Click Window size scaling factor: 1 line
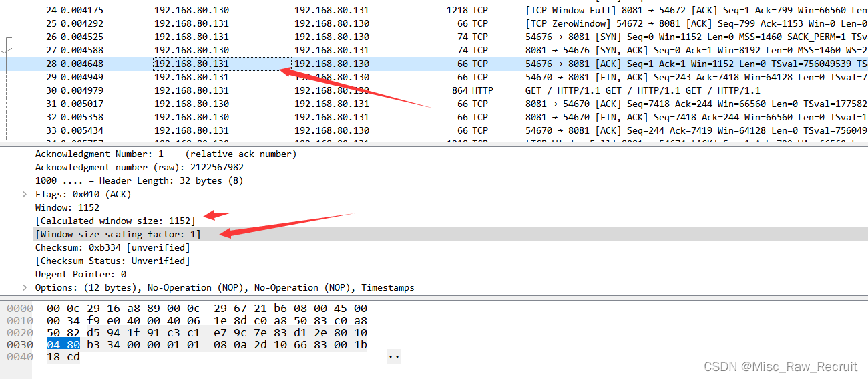Viewport: 868px width, 379px height. [118, 235]
